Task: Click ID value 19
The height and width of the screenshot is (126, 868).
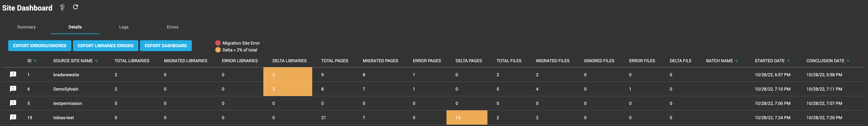Action: click(x=30, y=118)
